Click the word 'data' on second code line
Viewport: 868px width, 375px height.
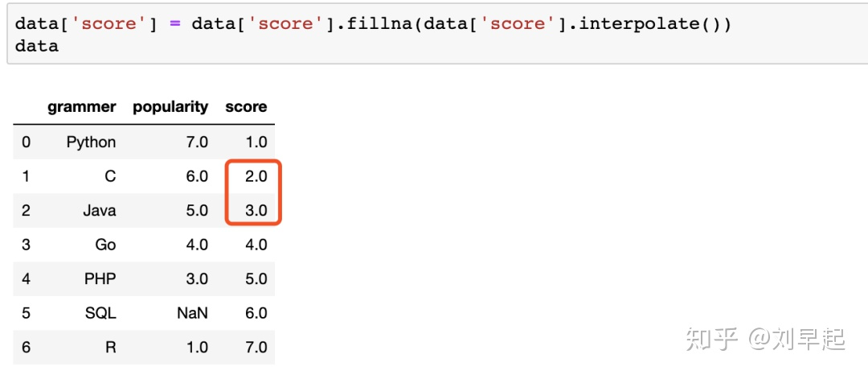pos(36,46)
